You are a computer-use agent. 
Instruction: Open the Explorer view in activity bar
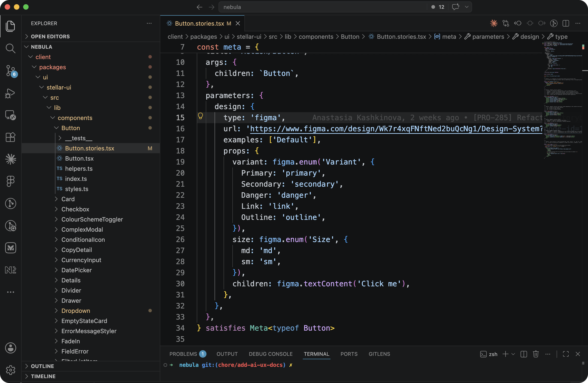(10, 26)
